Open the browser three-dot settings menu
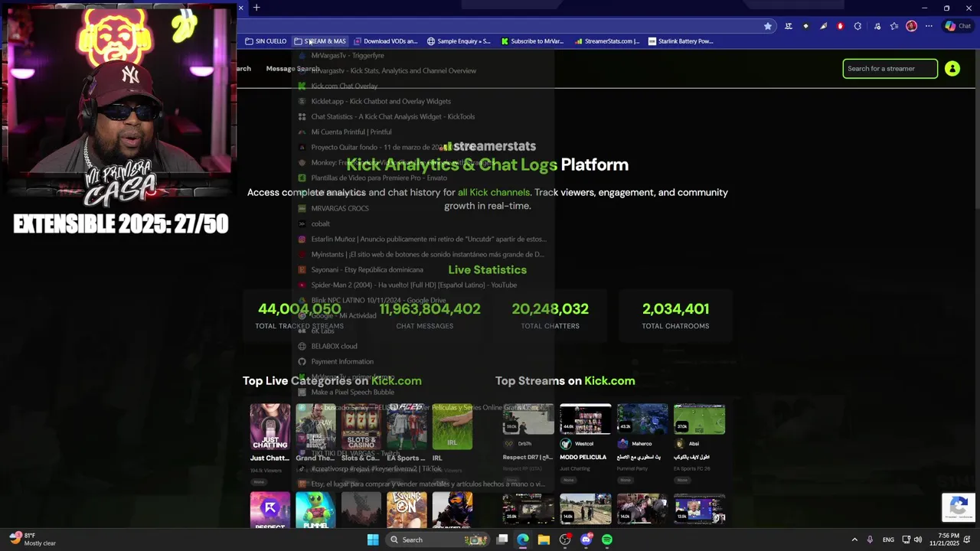 [x=929, y=26]
